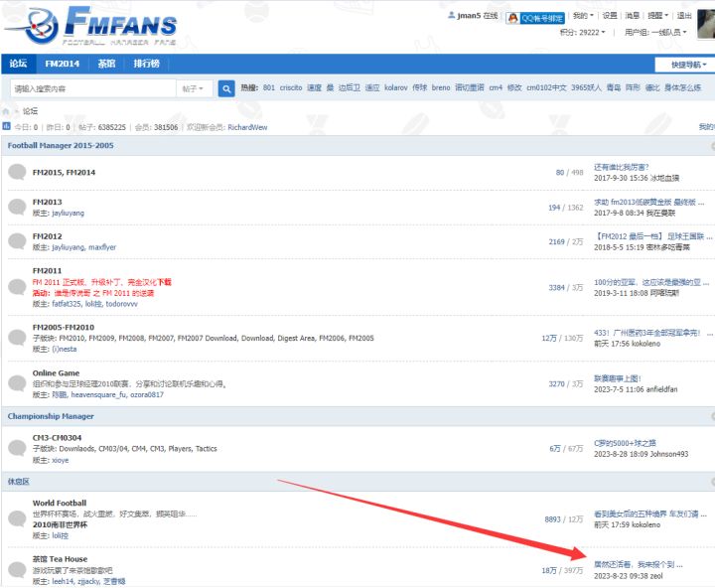
Task: Click the speech bubble icon for World Football
Action: 17,519
